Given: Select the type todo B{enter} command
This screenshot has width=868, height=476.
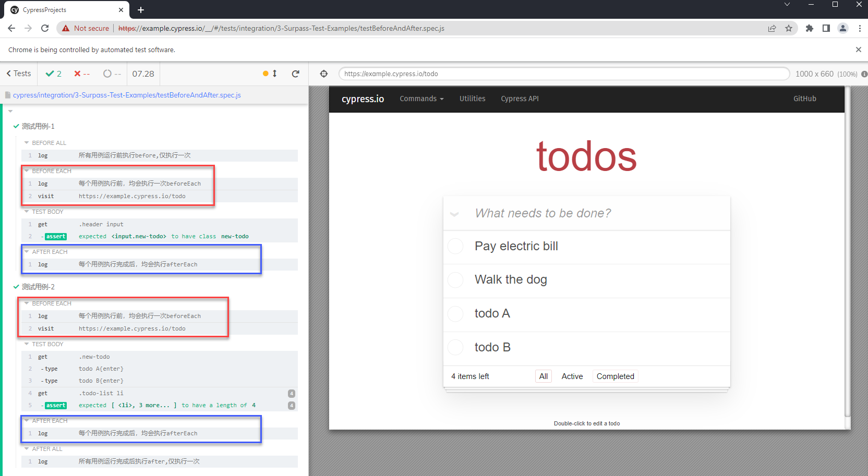Looking at the screenshot, I should tap(160, 381).
